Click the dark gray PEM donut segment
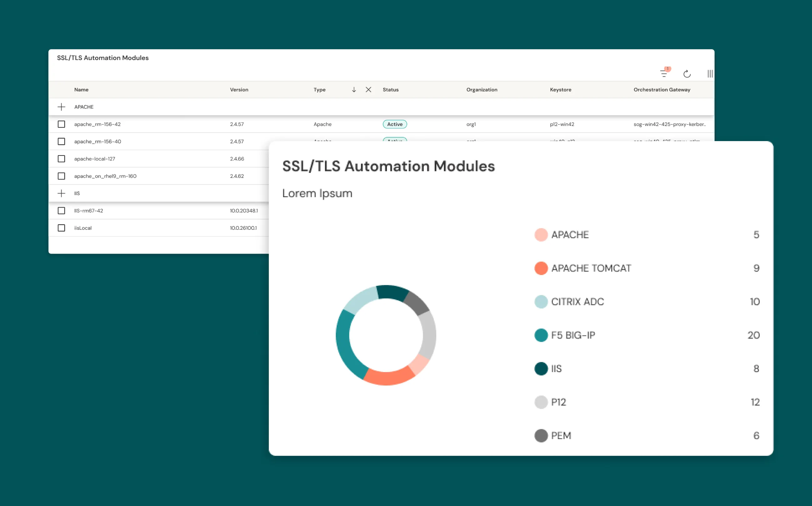This screenshot has height=506, width=812. 417,303
